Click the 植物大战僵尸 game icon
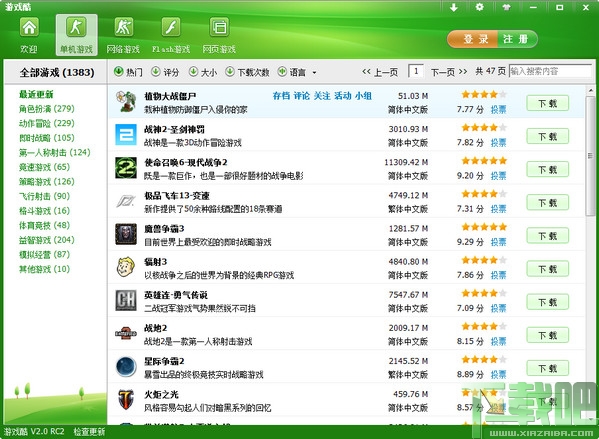Image resolution: width=599 pixels, height=439 pixels. click(x=126, y=102)
